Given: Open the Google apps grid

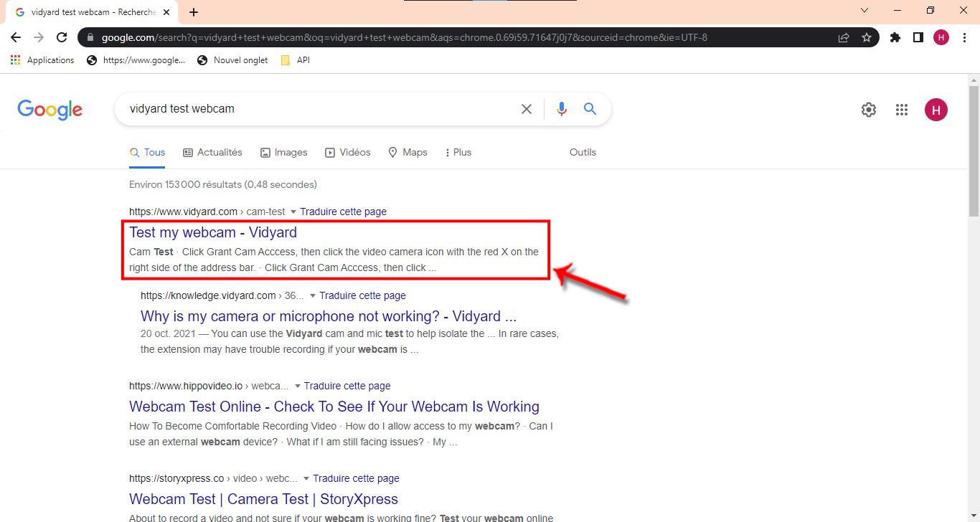Looking at the screenshot, I should click(902, 110).
